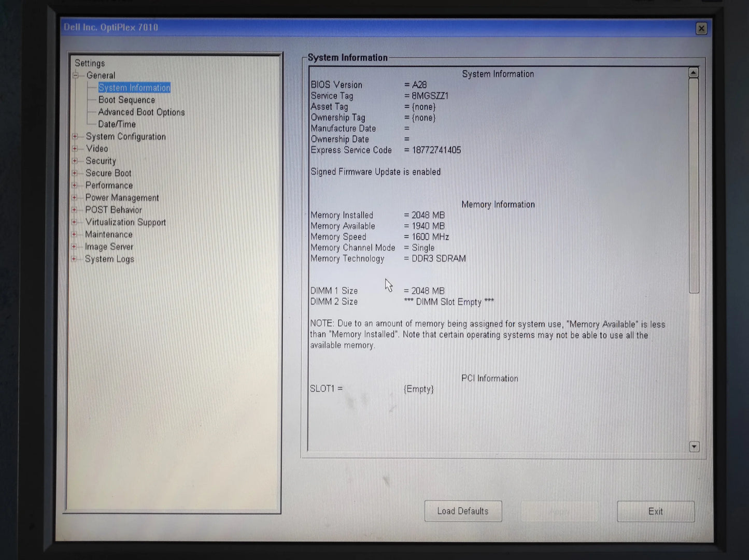
Task: Click the vertical scrollbar thumb
Action: tap(694, 186)
